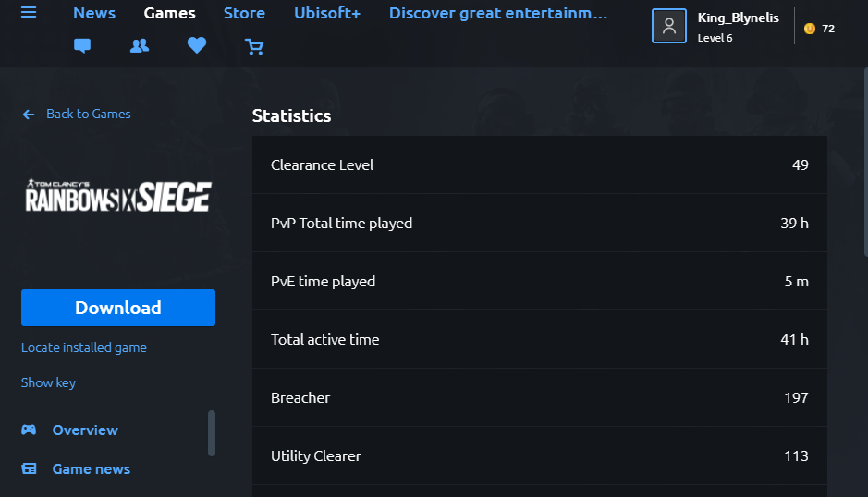
Task: Open the wishlist heart icon
Action: point(196,45)
